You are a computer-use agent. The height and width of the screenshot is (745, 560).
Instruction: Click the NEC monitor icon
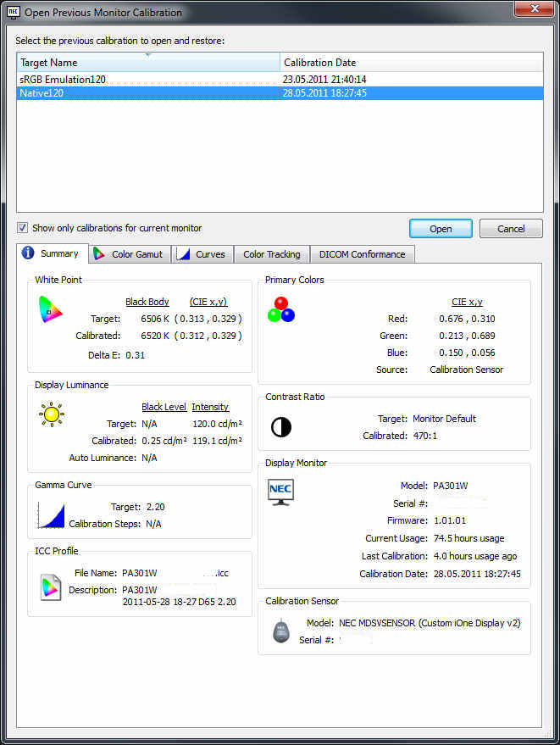pos(280,492)
